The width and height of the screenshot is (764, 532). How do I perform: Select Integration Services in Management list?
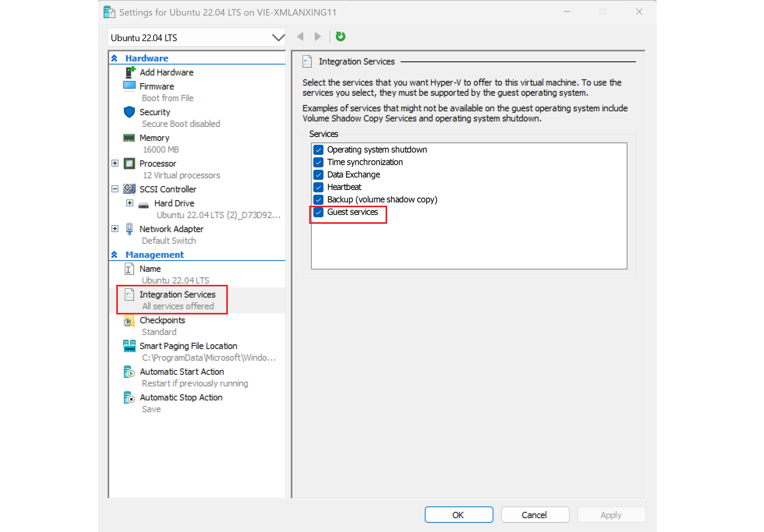[177, 295]
